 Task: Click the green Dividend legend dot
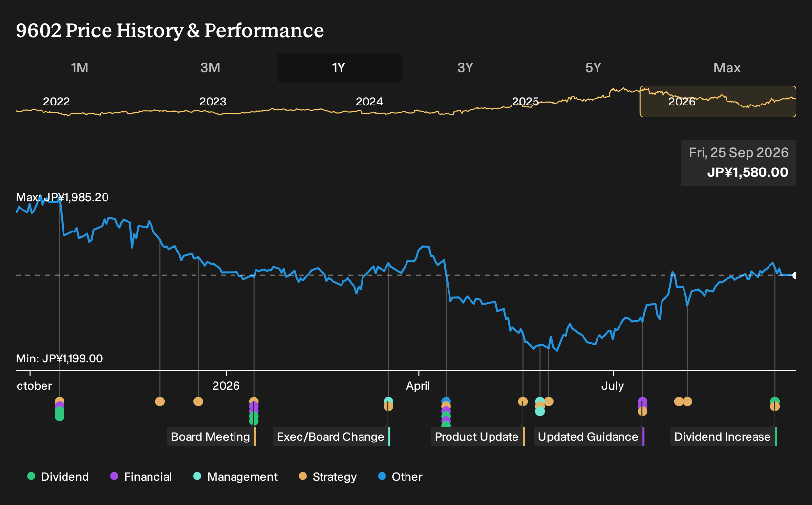pos(31,476)
